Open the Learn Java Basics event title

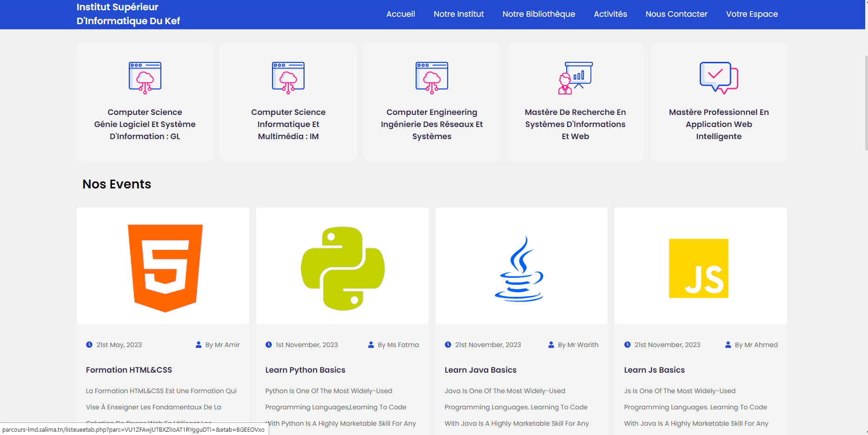click(x=480, y=370)
